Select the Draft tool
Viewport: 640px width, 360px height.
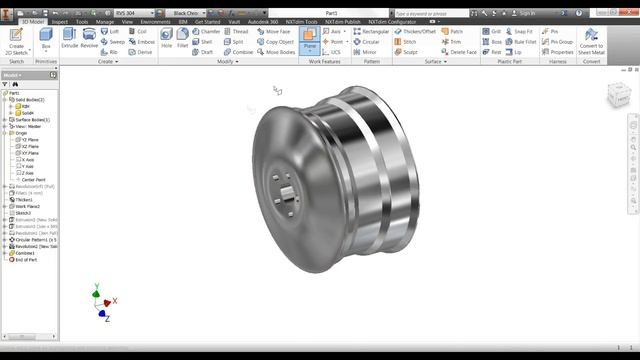[x=202, y=52]
